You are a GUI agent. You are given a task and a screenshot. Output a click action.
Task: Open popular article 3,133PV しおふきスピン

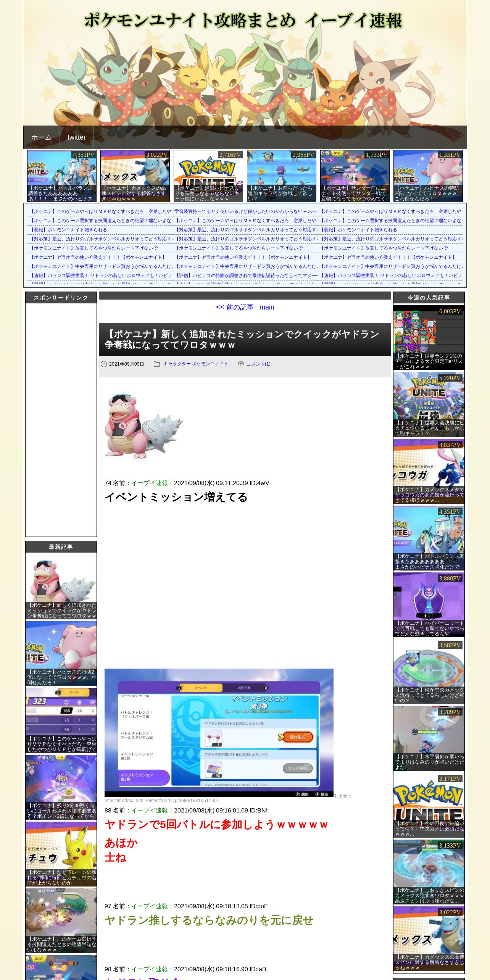(429, 872)
